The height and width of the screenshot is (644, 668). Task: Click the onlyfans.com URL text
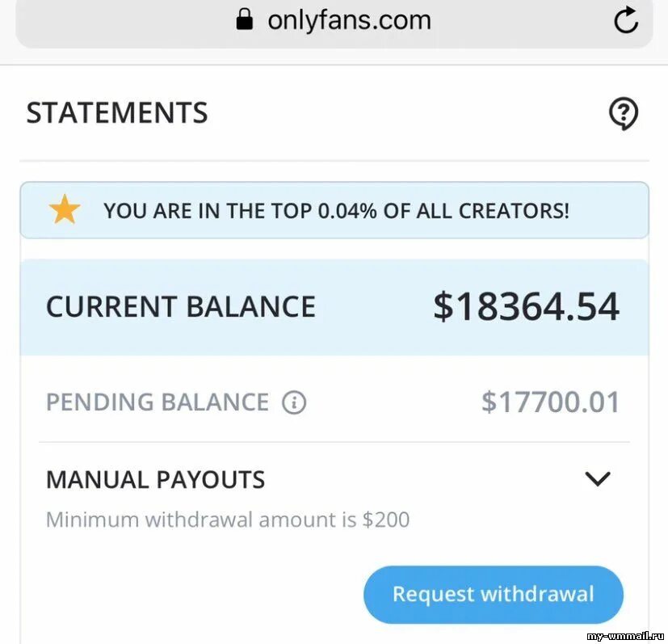point(349,20)
